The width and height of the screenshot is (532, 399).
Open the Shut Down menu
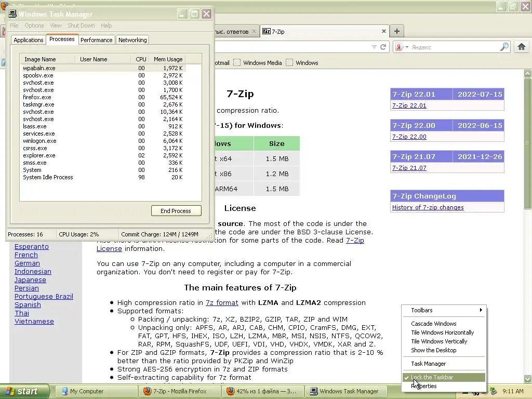pos(81,25)
